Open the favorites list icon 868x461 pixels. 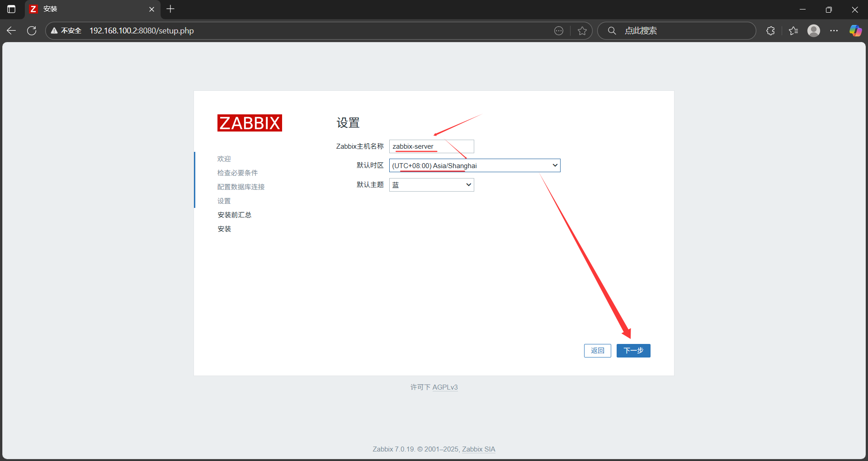coord(793,31)
